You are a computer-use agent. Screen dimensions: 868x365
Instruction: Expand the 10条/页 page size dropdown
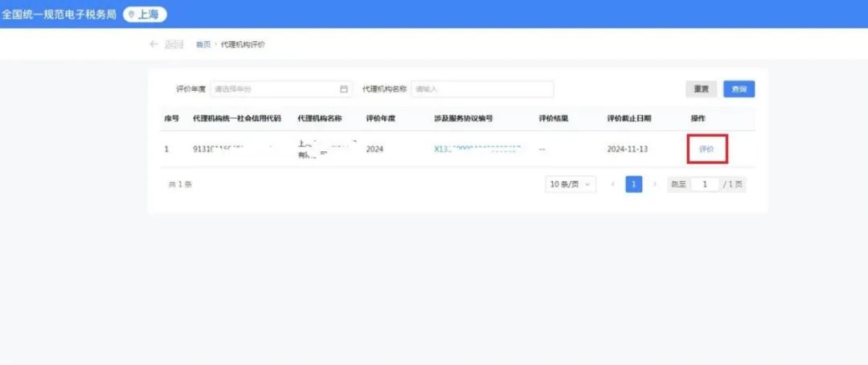pyautogui.click(x=571, y=185)
